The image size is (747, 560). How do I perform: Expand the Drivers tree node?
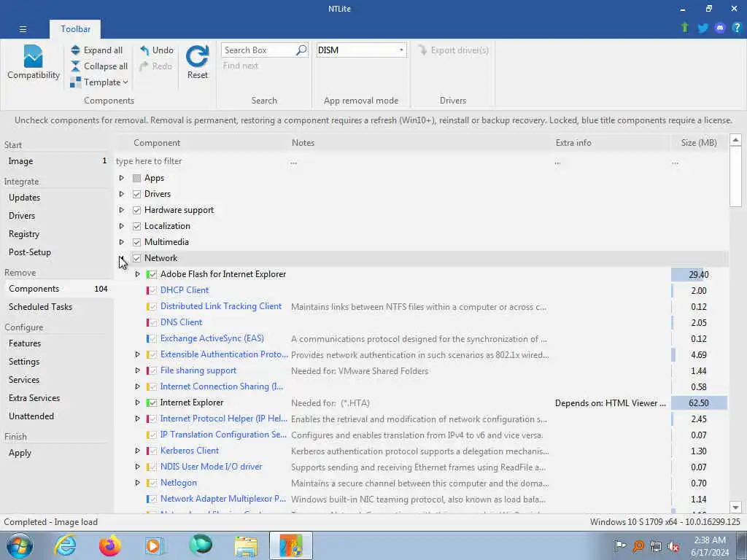pyautogui.click(x=122, y=194)
